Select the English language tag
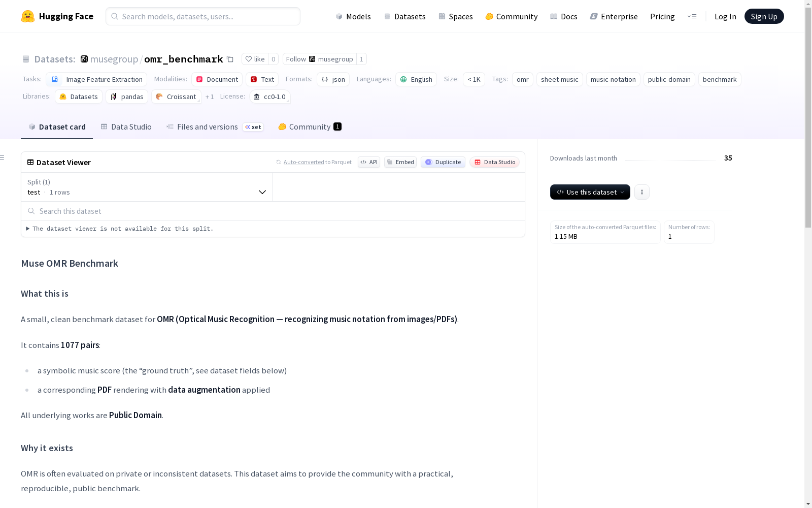This screenshot has width=812, height=508. coord(416,79)
